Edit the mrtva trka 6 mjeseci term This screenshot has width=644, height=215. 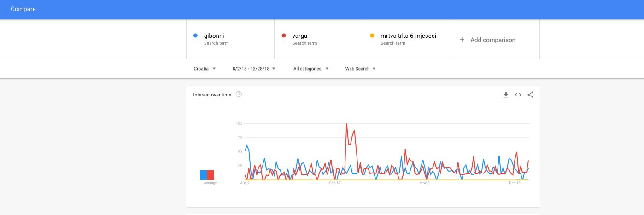[x=407, y=39]
